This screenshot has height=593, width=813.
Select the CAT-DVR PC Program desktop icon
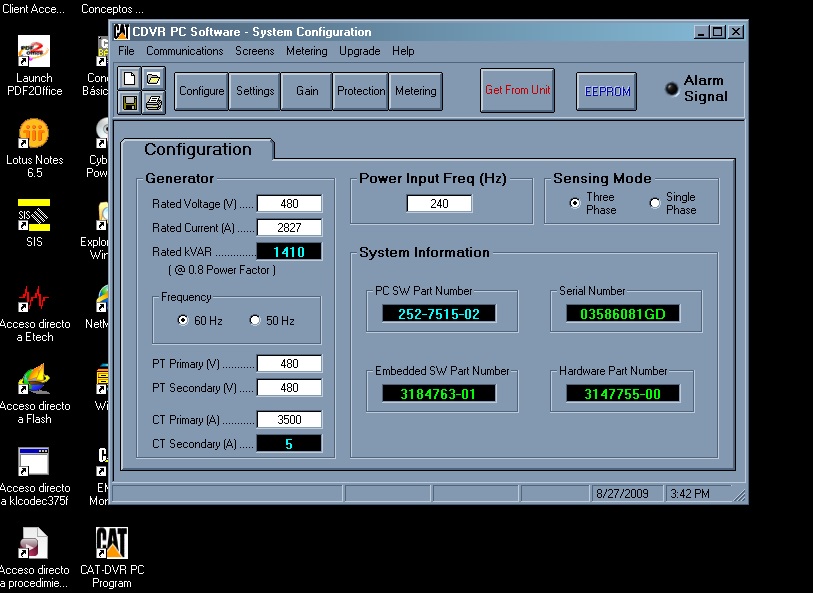click(x=111, y=543)
